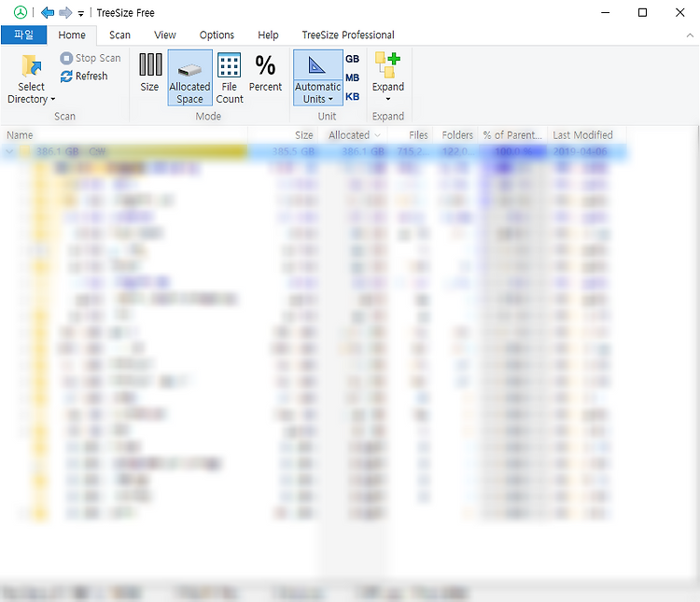Refresh the scan results
The image size is (700, 602).
[x=84, y=77]
